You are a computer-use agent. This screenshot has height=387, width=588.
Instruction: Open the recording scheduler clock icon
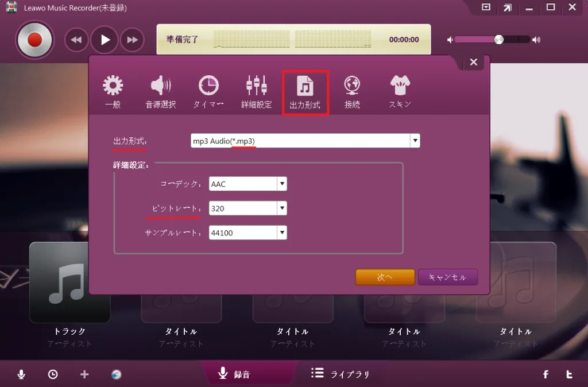(53, 374)
